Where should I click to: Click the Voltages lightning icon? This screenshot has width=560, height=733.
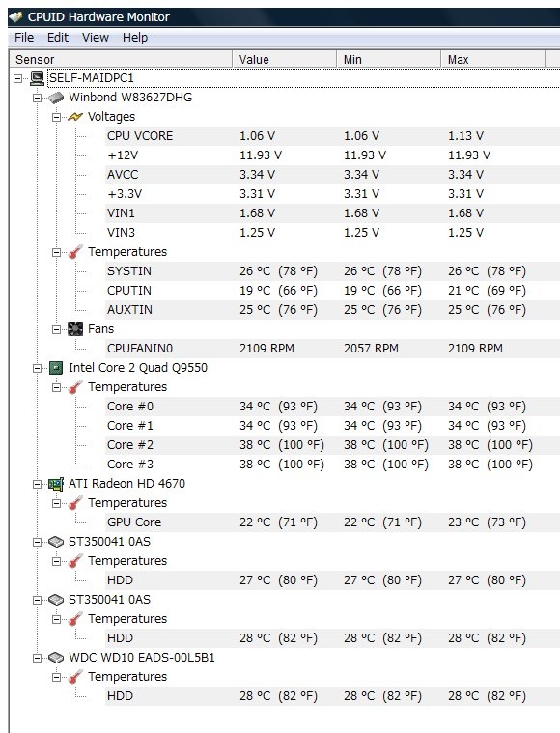(75, 117)
